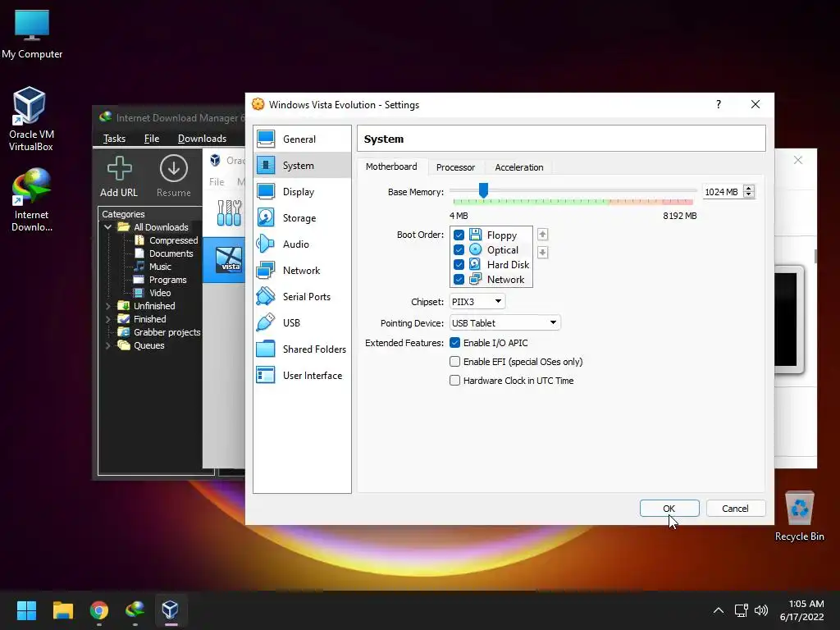
Task: Expand the Unfinished category in IDM
Action: pos(107,306)
